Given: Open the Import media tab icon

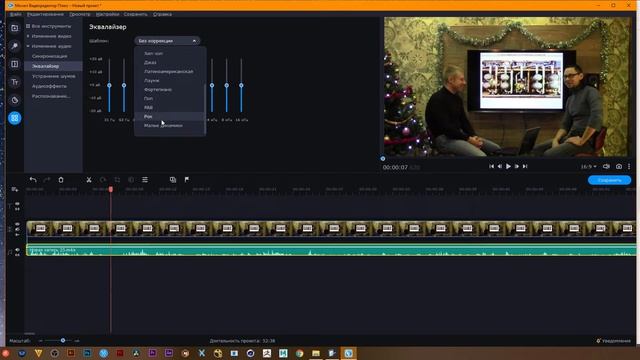Looking at the screenshot, I should pos(15,28).
